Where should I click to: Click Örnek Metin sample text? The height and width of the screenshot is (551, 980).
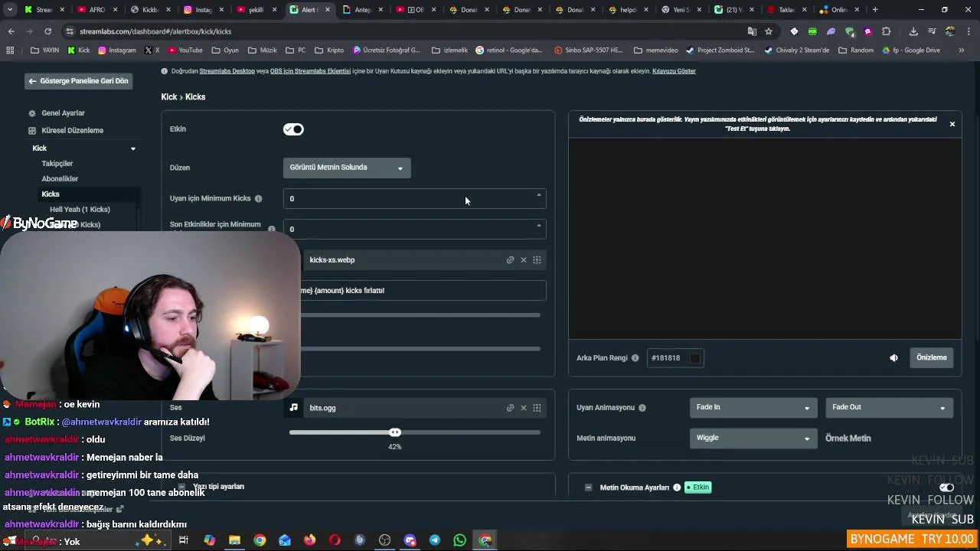tap(848, 439)
